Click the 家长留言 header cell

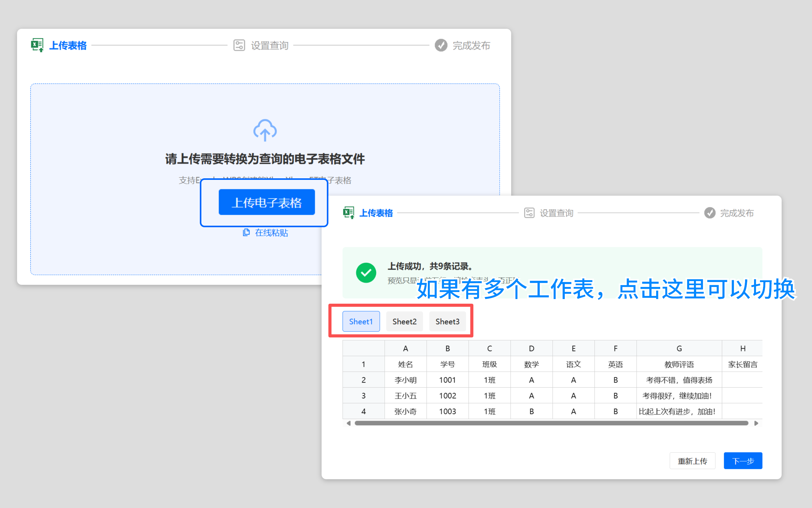point(742,364)
